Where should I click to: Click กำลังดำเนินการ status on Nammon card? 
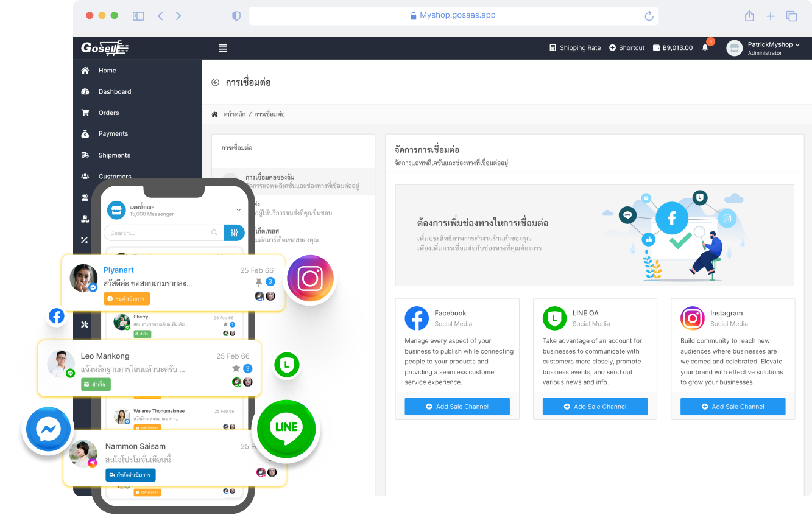click(x=130, y=475)
